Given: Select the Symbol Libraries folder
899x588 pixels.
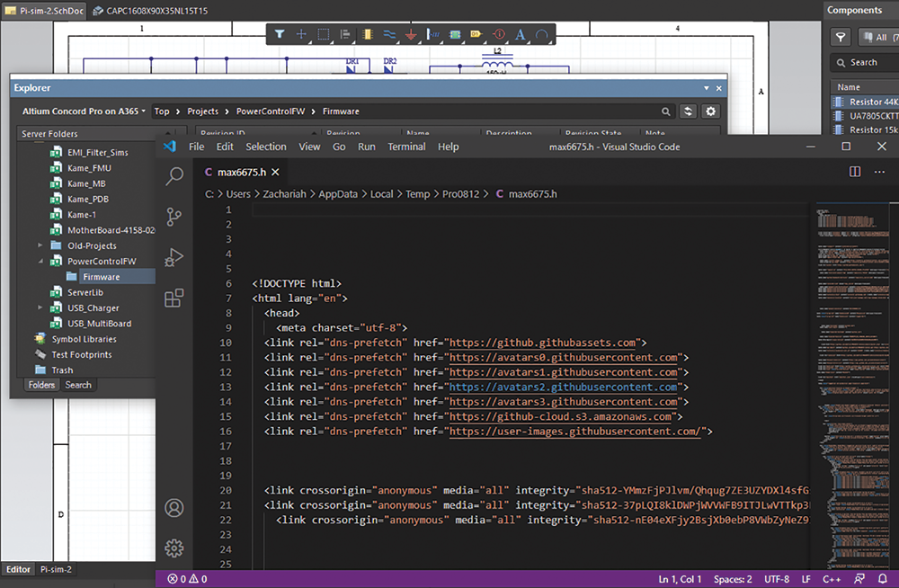Looking at the screenshot, I should pos(84,339).
